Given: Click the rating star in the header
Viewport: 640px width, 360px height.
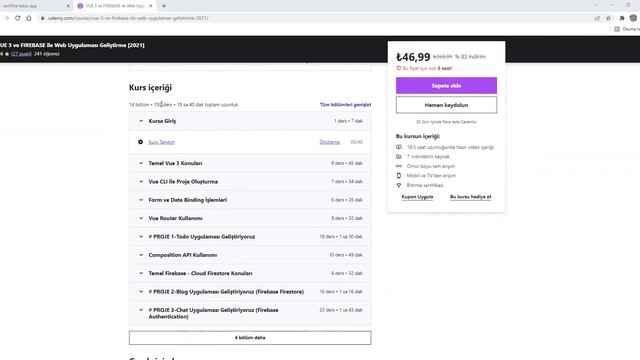Looking at the screenshot, I should pyautogui.click(x=7, y=54).
